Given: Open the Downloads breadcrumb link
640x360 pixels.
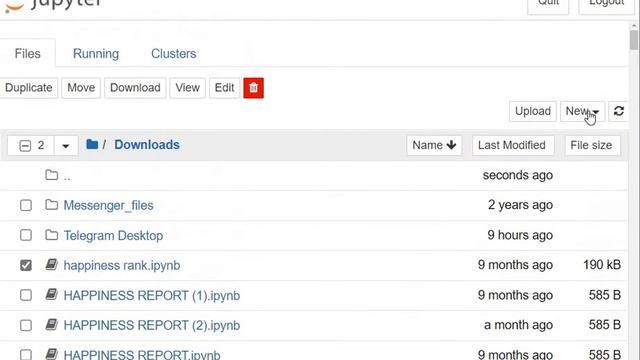Looking at the screenshot, I should tap(147, 145).
